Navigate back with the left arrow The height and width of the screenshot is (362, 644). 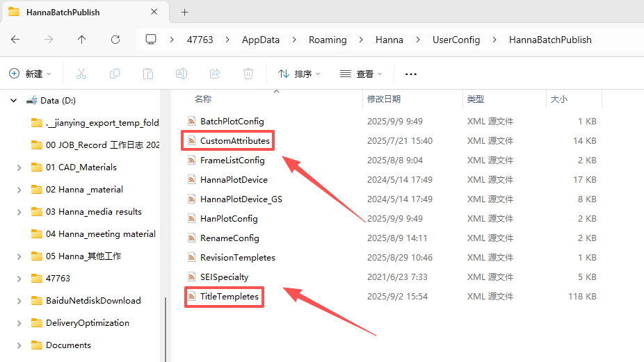click(15, 40)
